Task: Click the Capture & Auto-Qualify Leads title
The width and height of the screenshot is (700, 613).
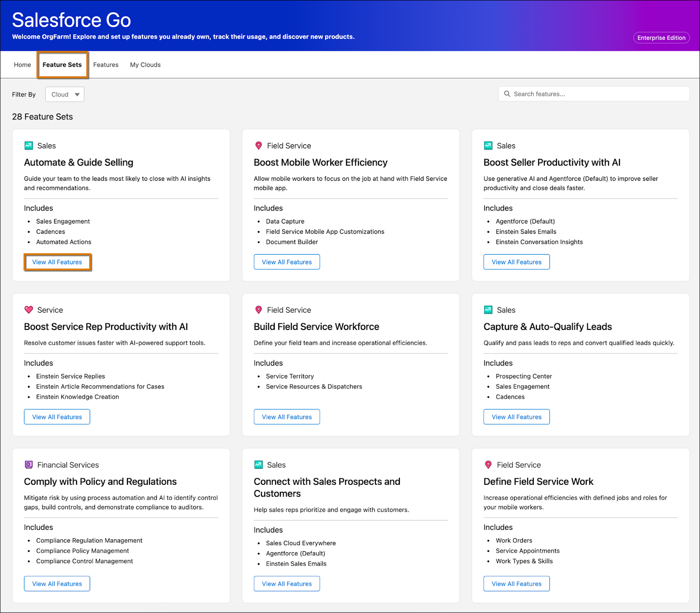Action: 548,326
